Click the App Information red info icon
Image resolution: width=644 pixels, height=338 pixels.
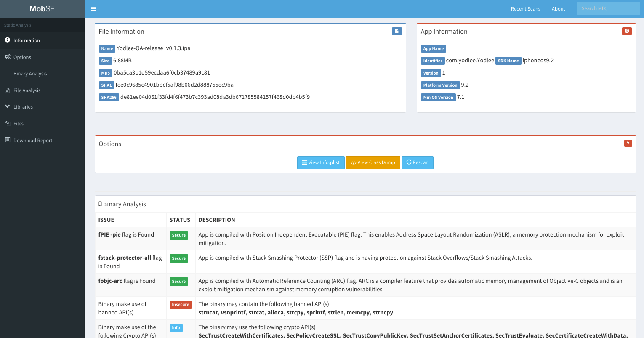627,31
